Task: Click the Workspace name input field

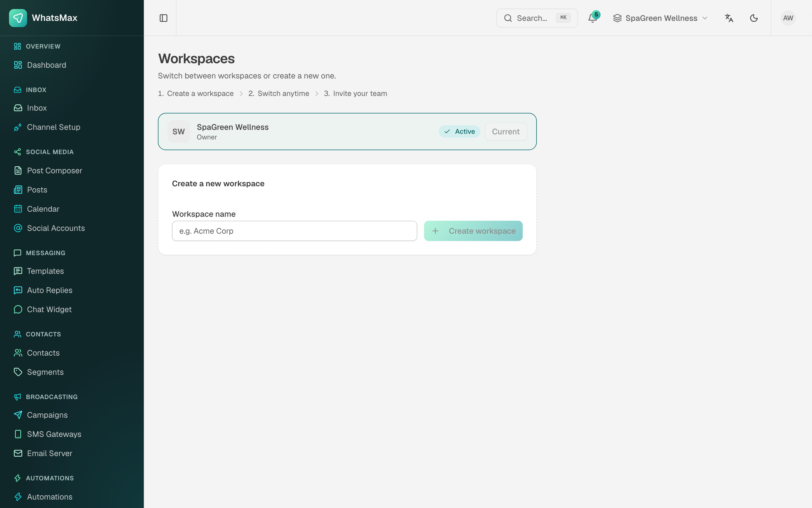Action: coord(294,231)
